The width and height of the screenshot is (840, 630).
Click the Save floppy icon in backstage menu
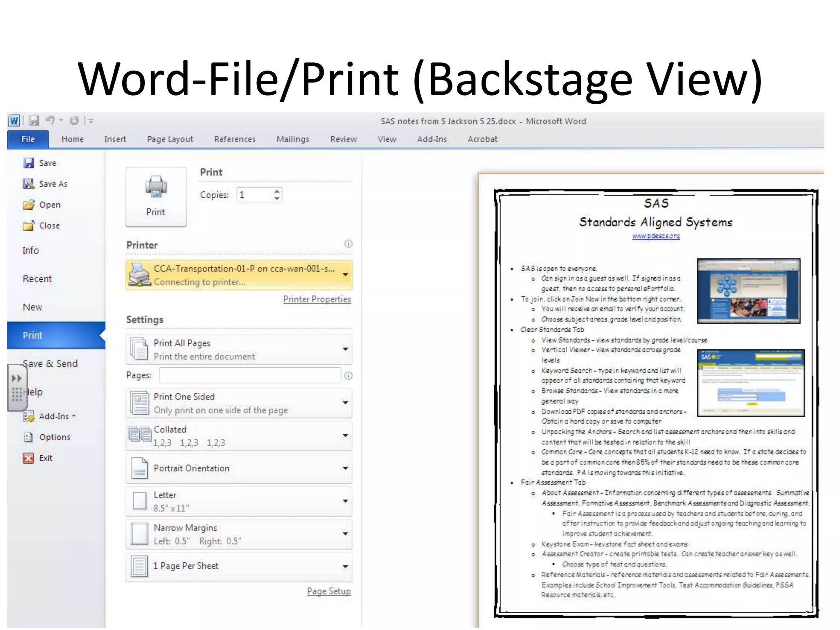(29, 163)
